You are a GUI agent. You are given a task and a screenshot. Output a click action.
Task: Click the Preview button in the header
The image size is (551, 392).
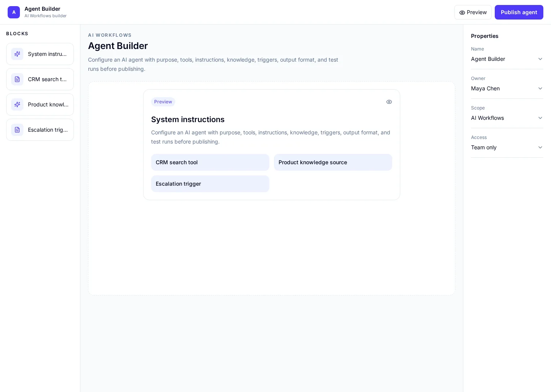tap(473, 12)
